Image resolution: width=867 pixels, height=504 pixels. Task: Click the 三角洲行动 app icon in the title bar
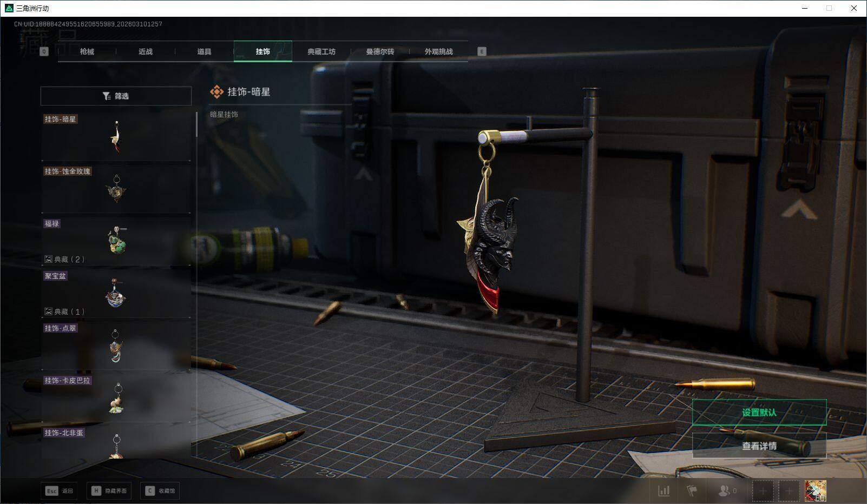pos(9,8)
